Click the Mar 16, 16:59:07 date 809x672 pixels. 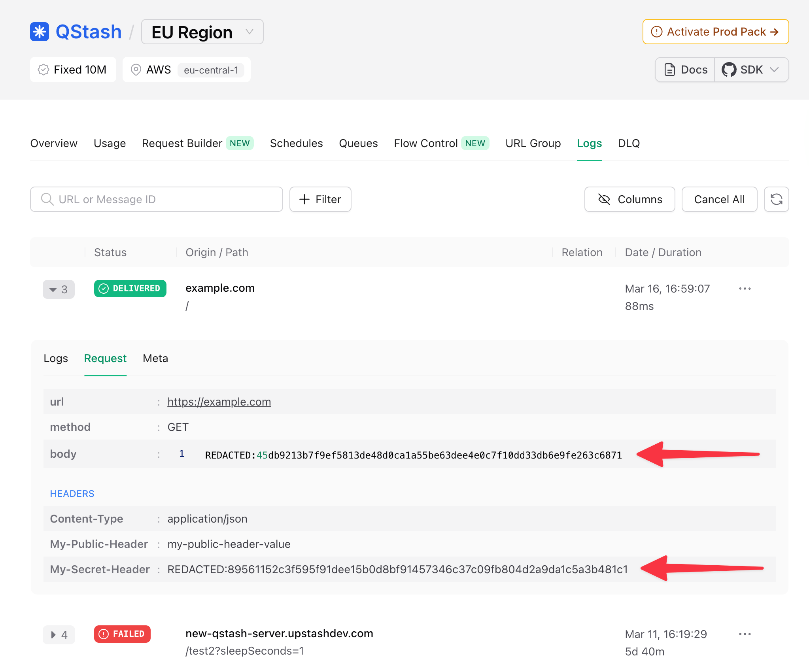667,289
